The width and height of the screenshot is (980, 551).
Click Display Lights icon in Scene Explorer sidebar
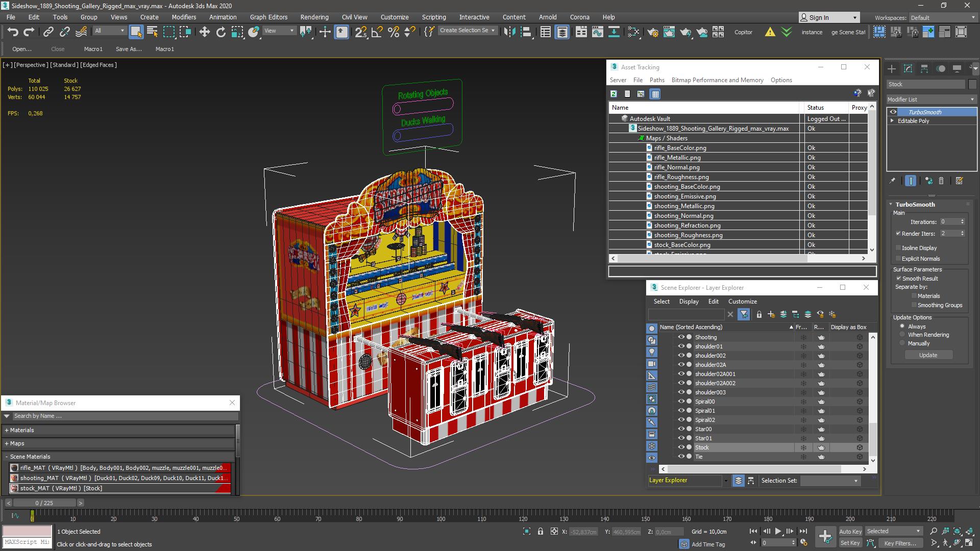click(x=652, y=352)
